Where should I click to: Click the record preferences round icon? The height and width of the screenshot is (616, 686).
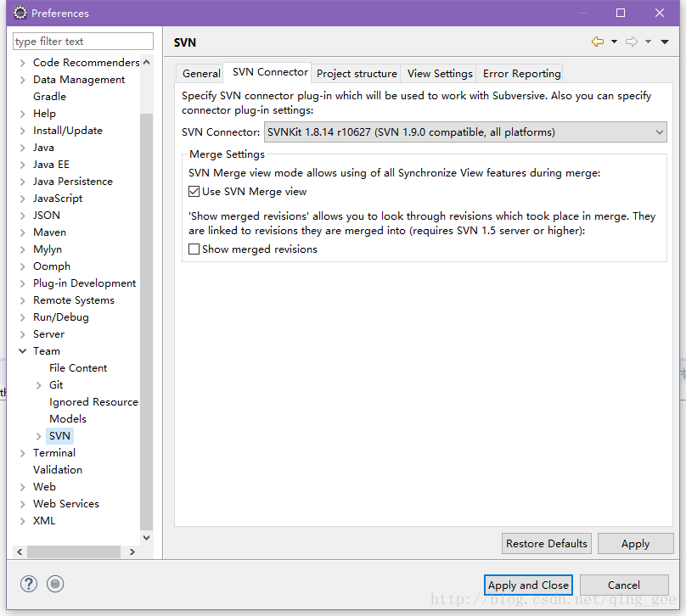[55, 584]
